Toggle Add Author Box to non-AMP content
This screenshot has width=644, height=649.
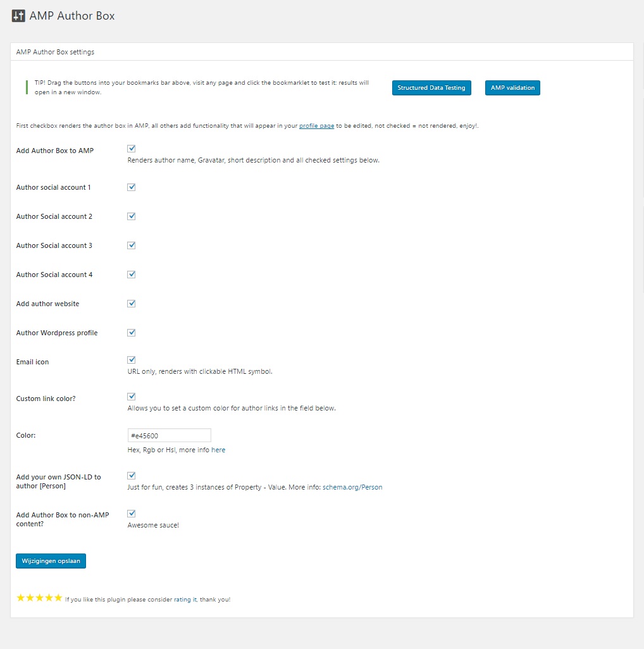[x=131, y=514]
